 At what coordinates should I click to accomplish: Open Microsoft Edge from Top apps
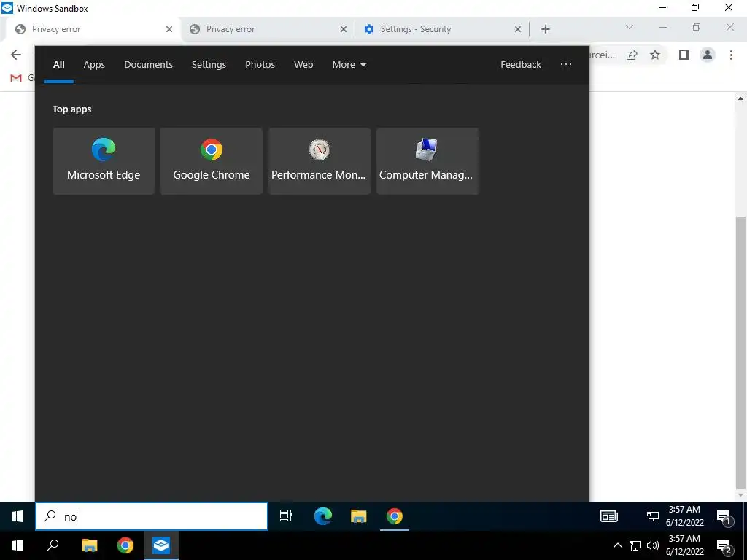104,160
